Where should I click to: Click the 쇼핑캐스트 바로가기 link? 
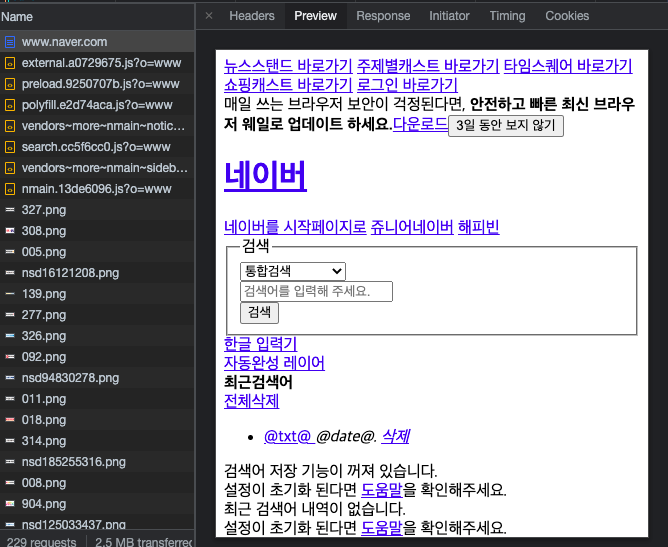coord(288,85)
